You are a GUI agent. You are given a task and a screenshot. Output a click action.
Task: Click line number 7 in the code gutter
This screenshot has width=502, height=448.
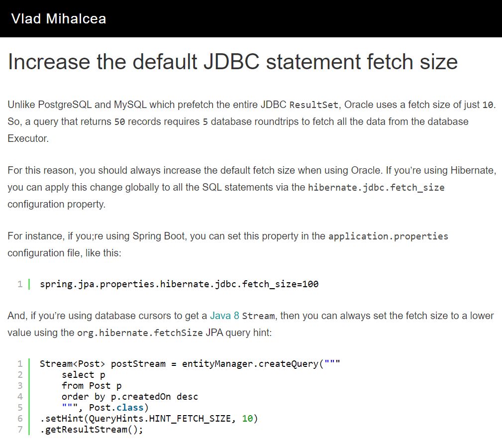20,430
